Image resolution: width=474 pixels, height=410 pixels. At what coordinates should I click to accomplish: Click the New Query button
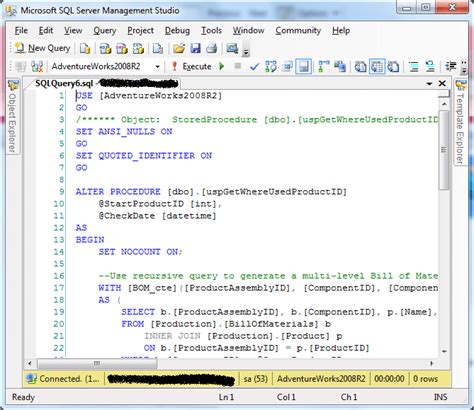pyautogui.click(x=42, y=48)
